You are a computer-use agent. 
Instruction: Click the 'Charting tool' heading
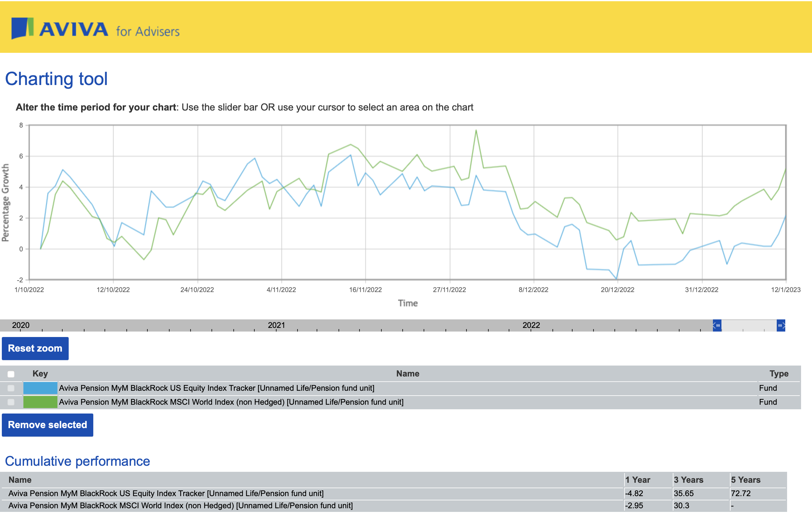coord(56,79)
